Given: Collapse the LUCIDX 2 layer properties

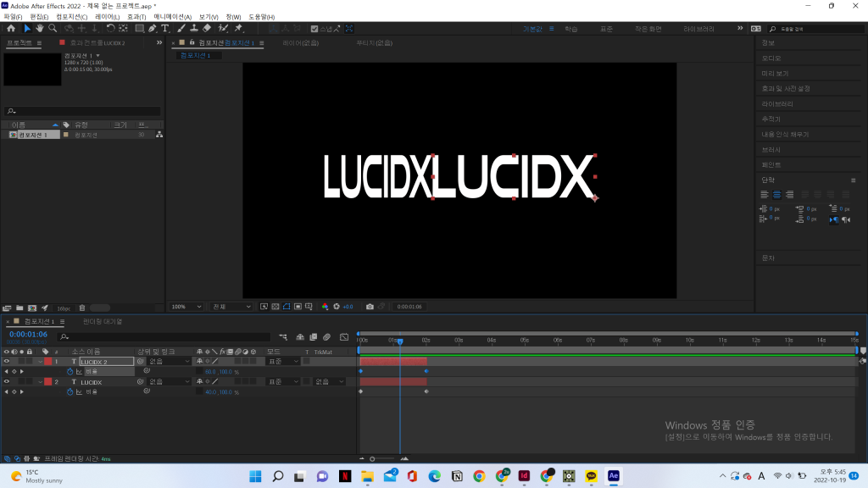Looking at the screenshot, I should pyautogui.click(x=41, y=362).
